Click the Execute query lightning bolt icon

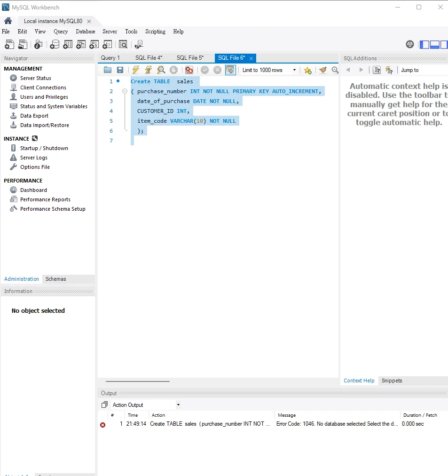[136, 70]
